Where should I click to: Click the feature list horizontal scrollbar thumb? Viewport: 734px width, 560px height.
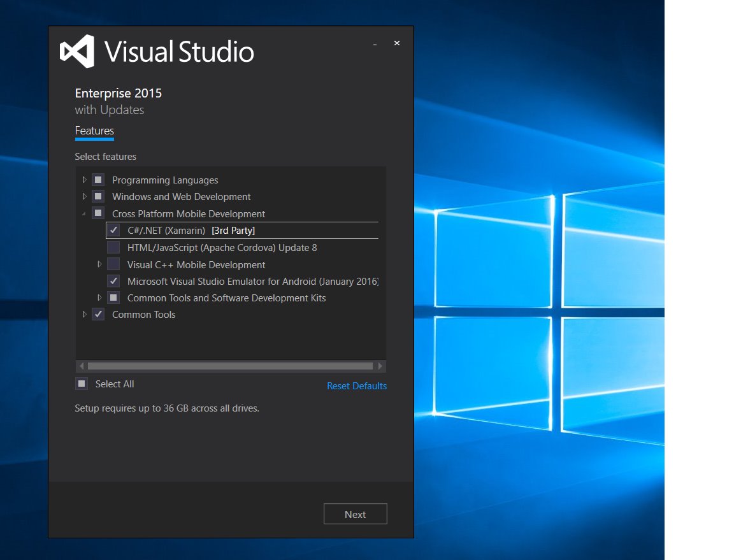[x=230, y=366]
